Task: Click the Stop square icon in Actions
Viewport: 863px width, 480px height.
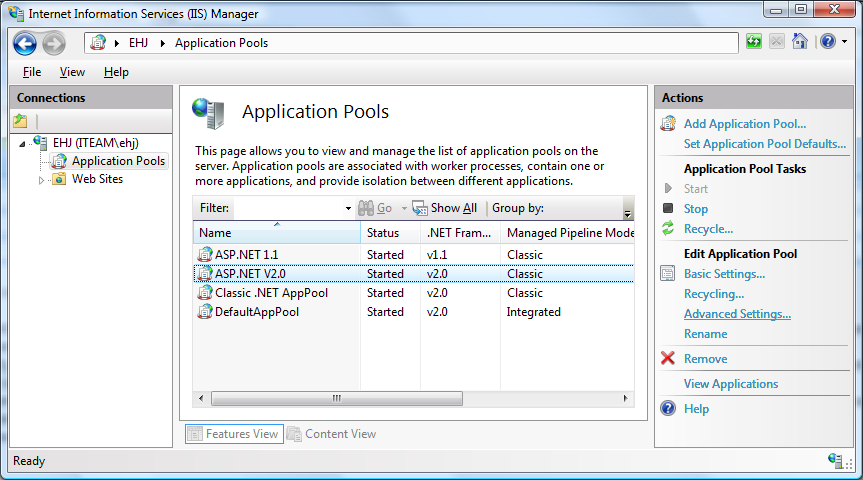Action: 668,209
